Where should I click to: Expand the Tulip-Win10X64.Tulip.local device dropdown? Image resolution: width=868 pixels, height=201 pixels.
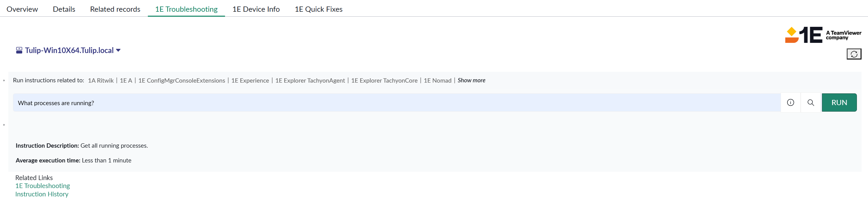pos(118,51)
